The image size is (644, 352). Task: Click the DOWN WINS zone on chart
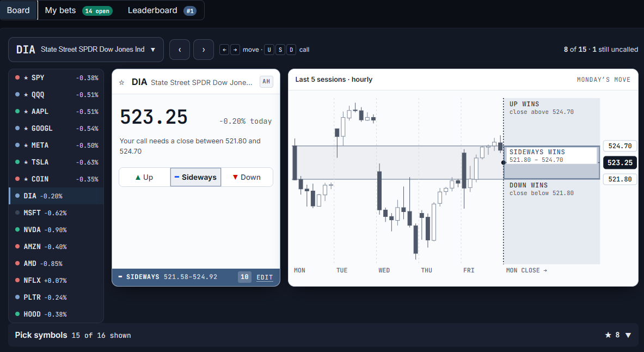click(x=551, y=222)
